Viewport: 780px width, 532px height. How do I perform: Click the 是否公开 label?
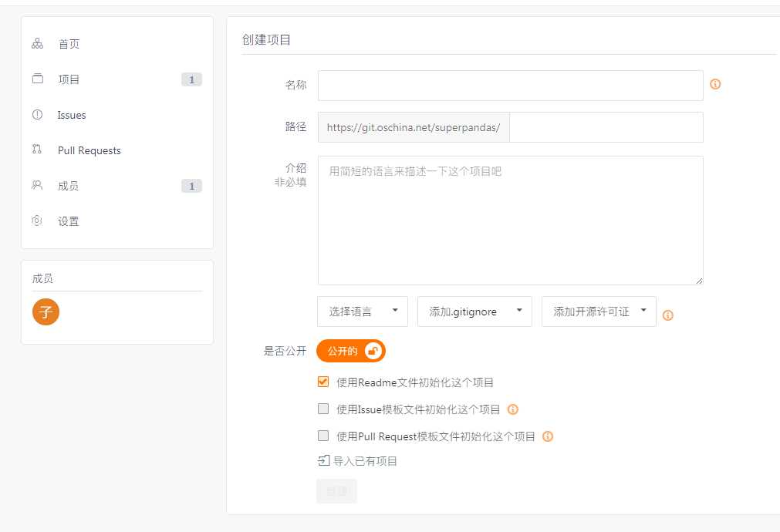(285, 351)
